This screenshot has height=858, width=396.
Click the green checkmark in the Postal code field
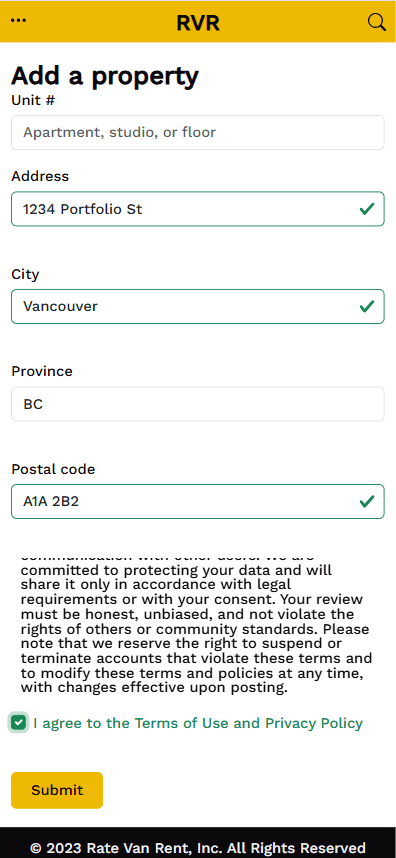pos(367,501)
